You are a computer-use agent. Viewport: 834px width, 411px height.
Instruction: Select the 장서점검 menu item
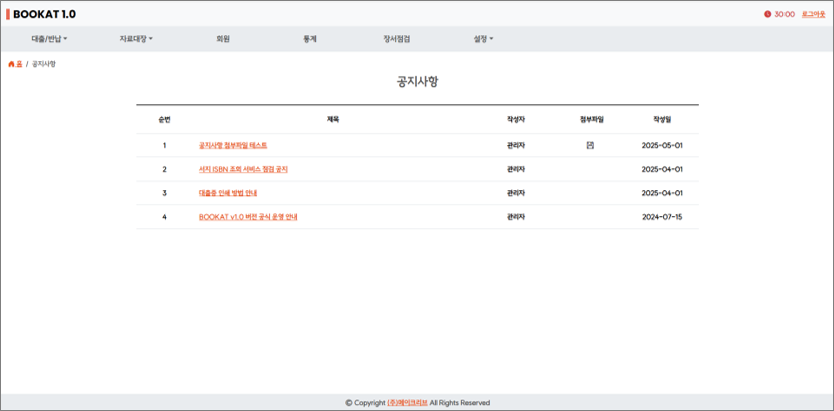pos(396,39)
